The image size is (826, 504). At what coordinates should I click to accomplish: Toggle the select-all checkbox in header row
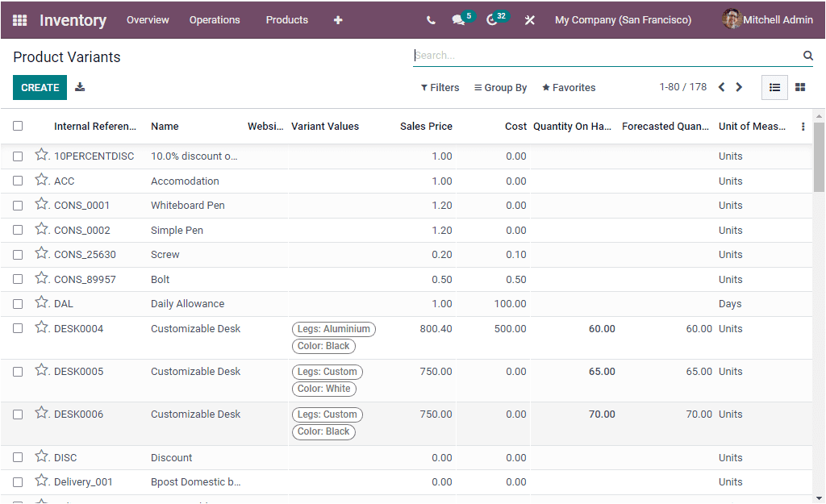(18, 127)
